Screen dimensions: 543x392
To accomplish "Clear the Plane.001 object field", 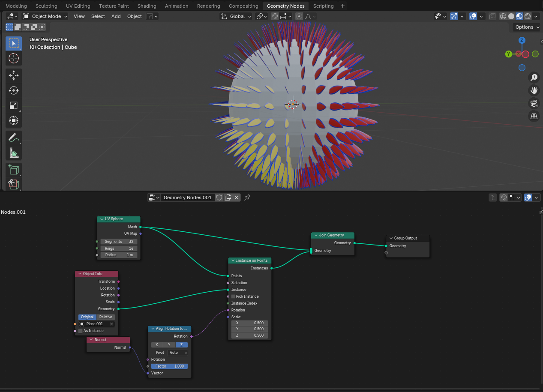I will point(111,324).
